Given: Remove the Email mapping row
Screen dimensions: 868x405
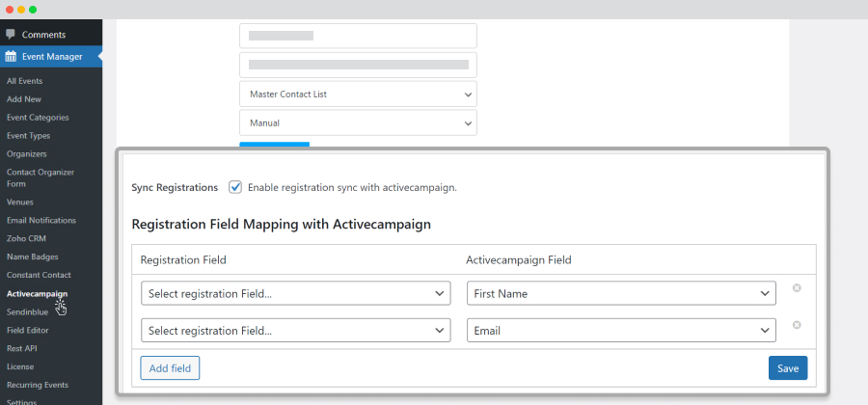Looking at the screenshot, I should point(797,325).
